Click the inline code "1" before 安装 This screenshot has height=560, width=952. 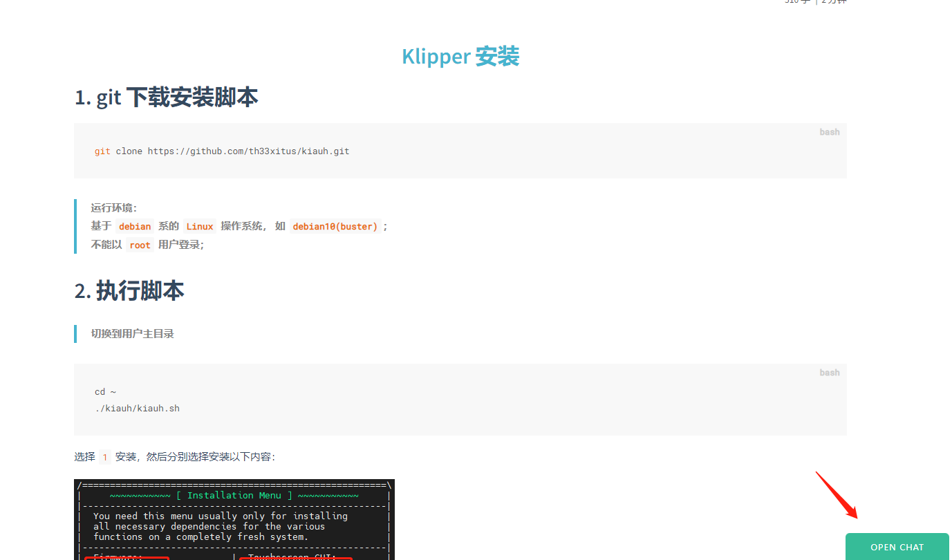click(105, 457)
